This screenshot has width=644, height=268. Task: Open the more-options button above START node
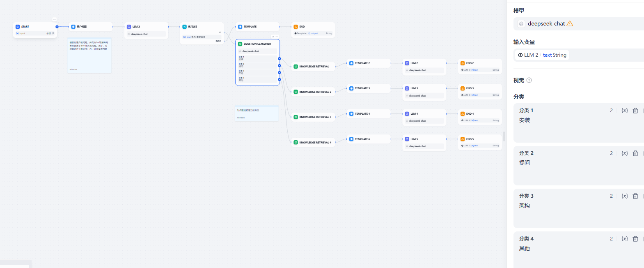point(54,19)
